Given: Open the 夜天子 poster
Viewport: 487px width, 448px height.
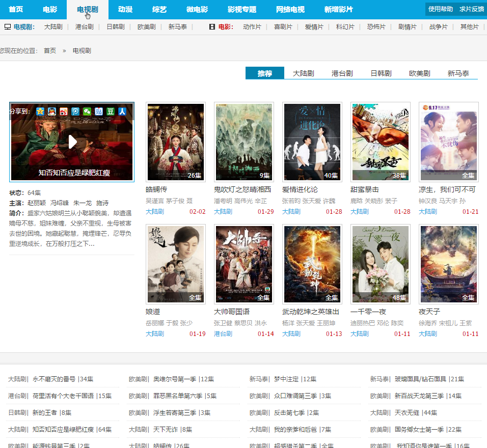Looking at the screenshot, I should [449, 264].
